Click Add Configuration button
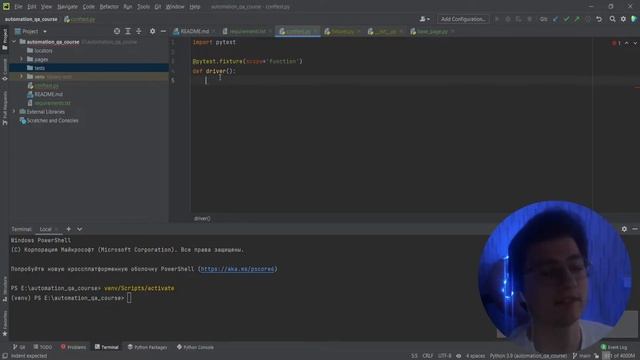 click(463, 19)
